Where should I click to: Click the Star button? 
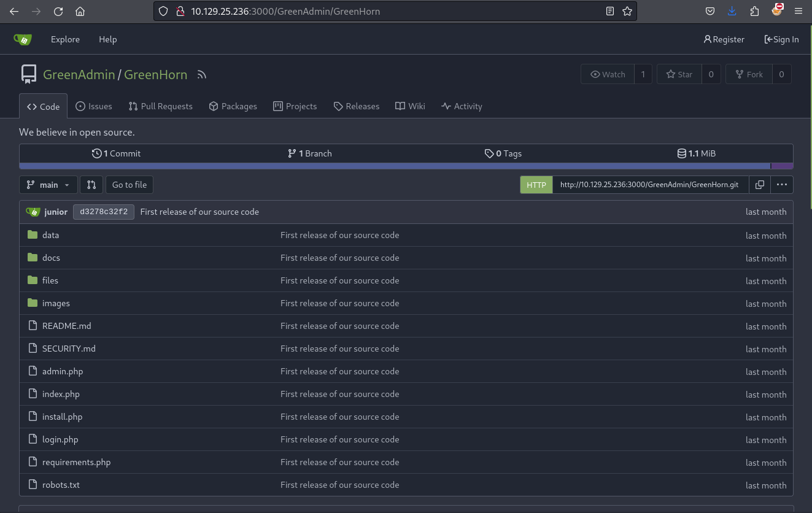tap(679, 74)
